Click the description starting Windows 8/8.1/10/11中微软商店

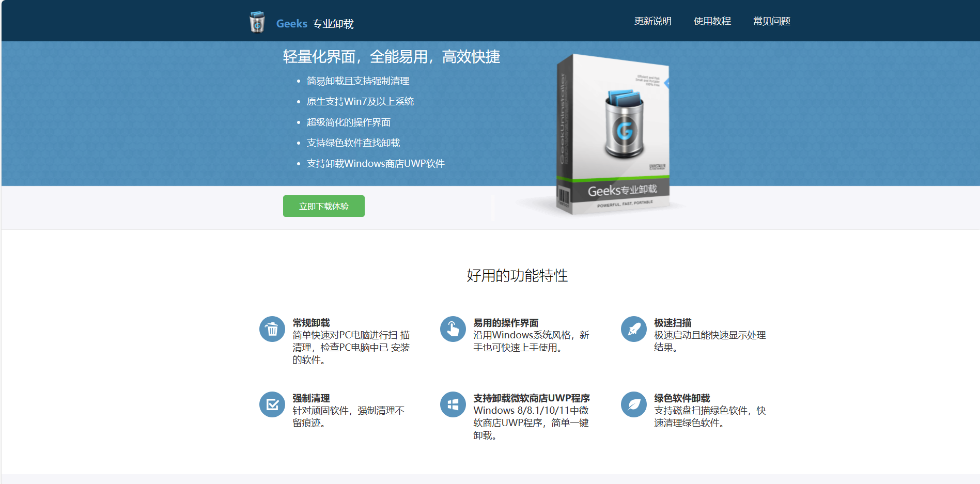coord(531,423)
